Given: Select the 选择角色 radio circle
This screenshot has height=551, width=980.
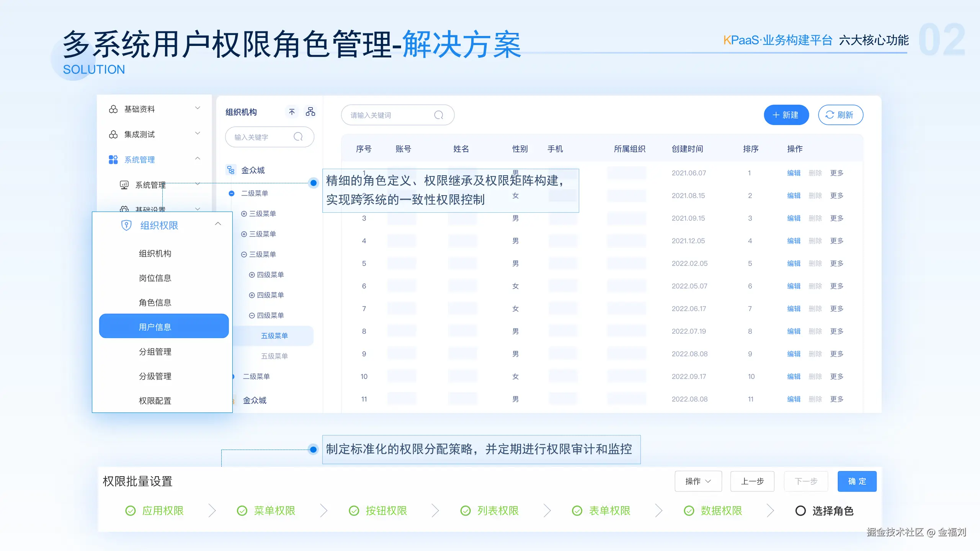Looking at the screenshot, I should click(x=801, y=510).
